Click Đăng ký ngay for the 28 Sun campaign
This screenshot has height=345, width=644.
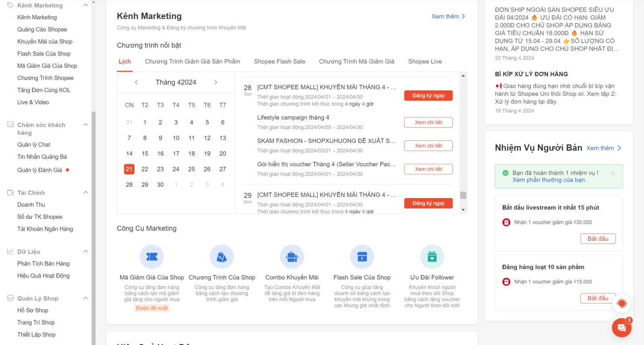428,95
